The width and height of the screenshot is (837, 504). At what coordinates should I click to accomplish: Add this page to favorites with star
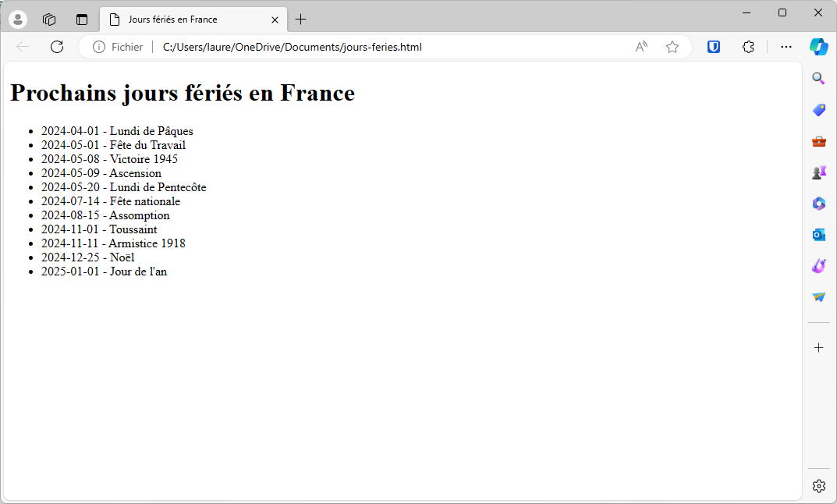pyautogui.click(x=672, y=47)
